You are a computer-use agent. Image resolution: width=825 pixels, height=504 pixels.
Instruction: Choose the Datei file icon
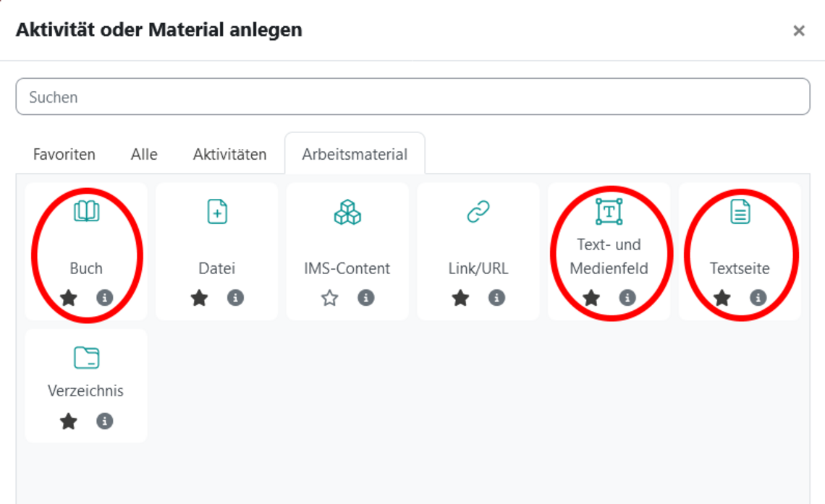217,212
